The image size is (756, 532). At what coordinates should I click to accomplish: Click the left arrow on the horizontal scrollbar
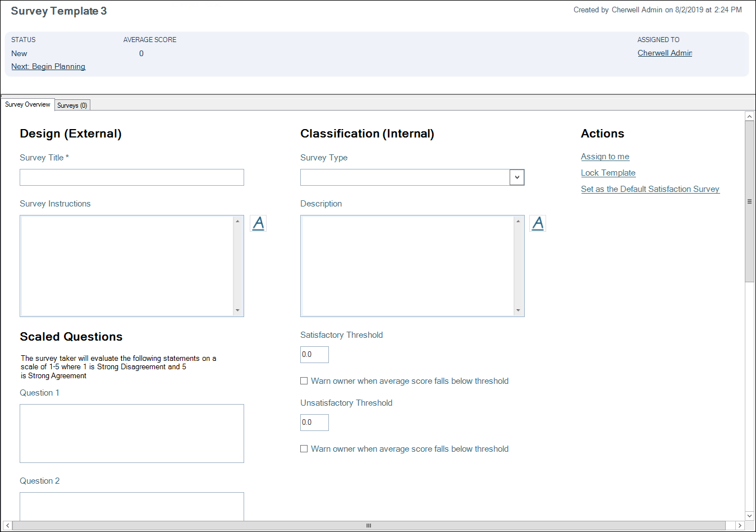pyautogui.click(x=7, y=525)
